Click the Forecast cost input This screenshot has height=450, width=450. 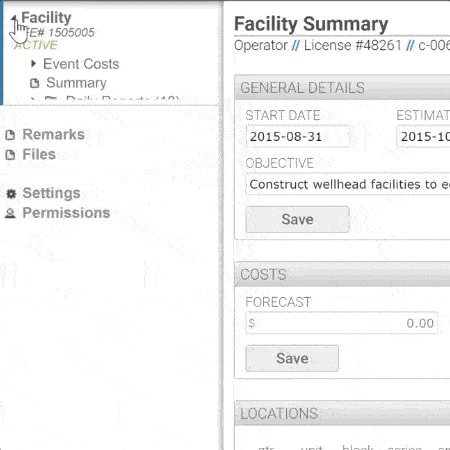[x=341, y=323]
